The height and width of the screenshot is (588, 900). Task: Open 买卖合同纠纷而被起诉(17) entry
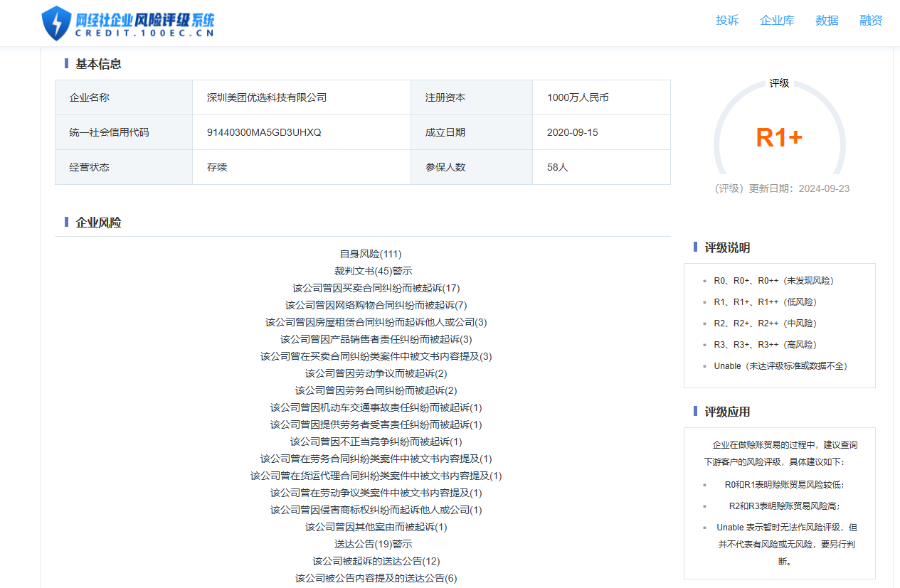click(x=376, y=288)
